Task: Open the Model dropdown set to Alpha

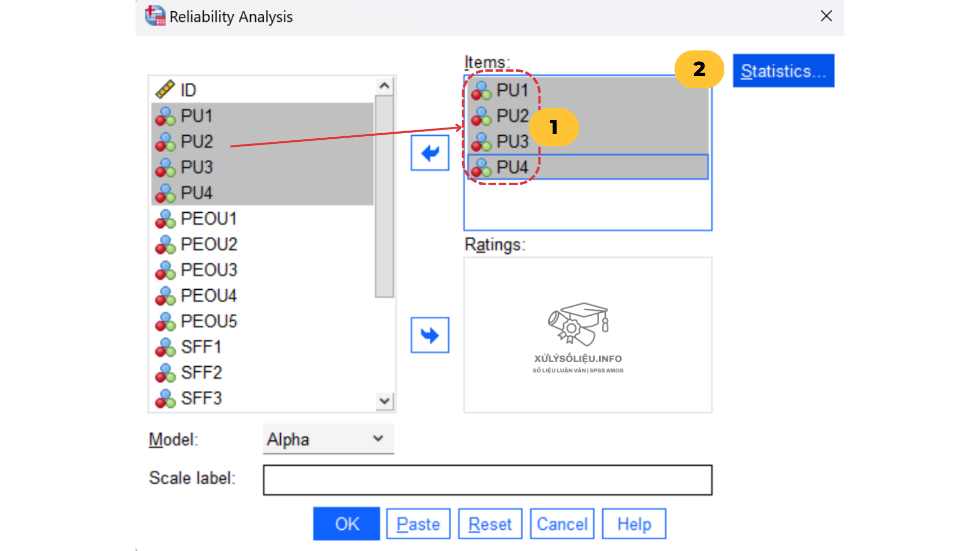Action: 328,439
